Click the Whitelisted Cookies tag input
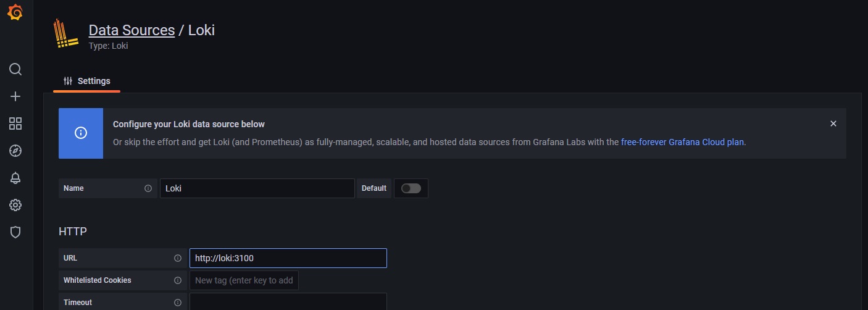This screenshot has height=310, width=868. click(x=244, y=280)
